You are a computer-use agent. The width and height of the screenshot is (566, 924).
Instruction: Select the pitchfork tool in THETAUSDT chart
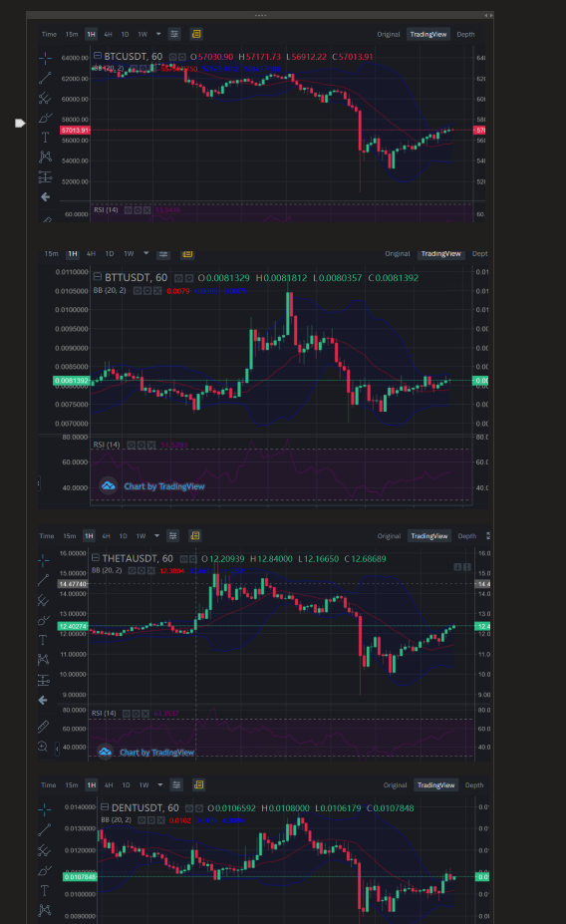[44, 600]
